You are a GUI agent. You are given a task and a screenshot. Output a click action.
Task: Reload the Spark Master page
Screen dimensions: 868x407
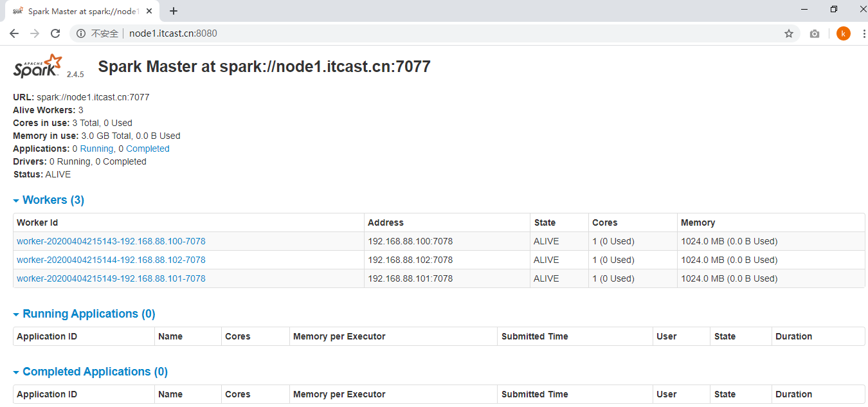click(55, 33)
